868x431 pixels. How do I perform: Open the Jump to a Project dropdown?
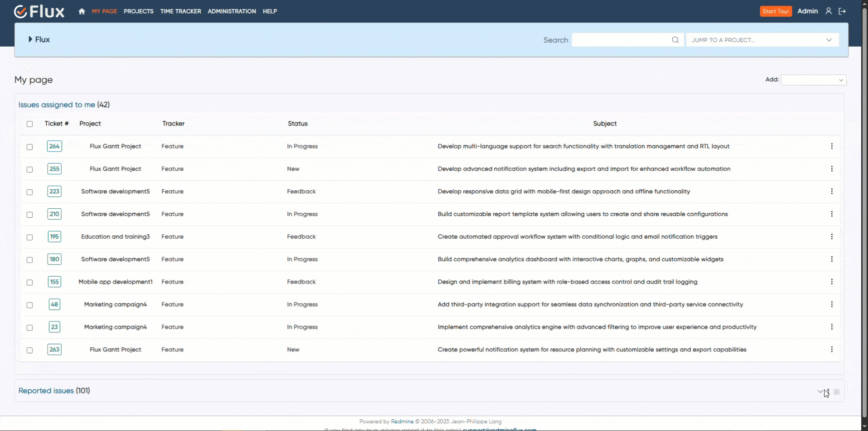coord(762,40)
